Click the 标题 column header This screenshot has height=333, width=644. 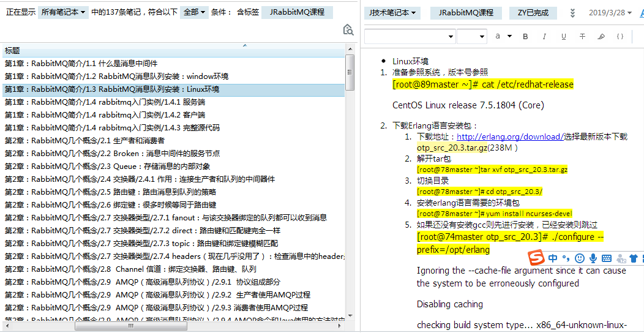pyautogui.click(x=173, y=51)
